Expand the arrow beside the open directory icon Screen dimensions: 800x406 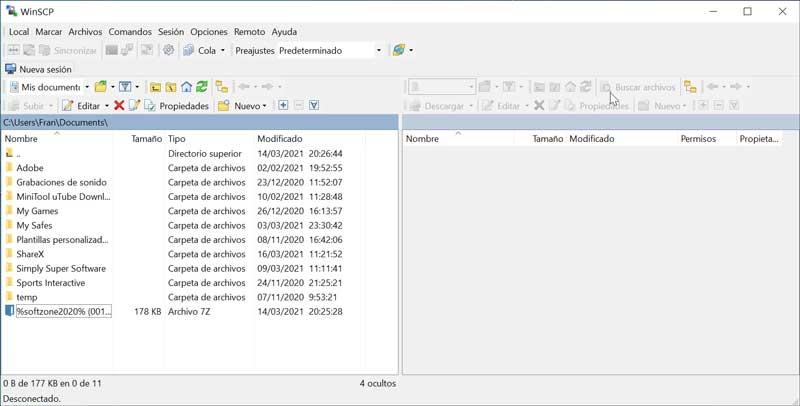click(112, 87)
